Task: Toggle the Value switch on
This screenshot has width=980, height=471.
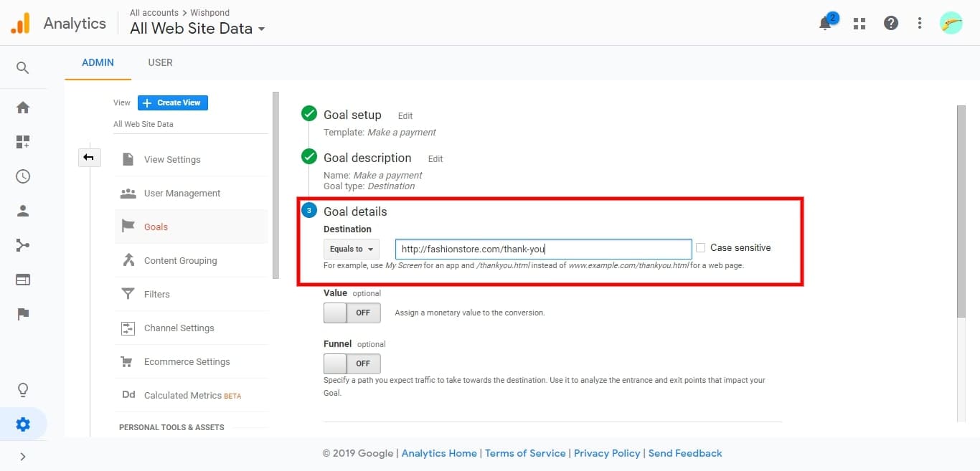Action: pyautogui.click(x=352, y=313)
